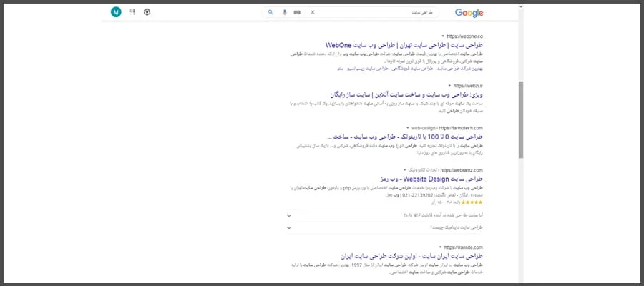The height and width of the screenshot is (286, 644).
Task: Click question text آیا سایت طراحی شده
Action: [443, 215]
